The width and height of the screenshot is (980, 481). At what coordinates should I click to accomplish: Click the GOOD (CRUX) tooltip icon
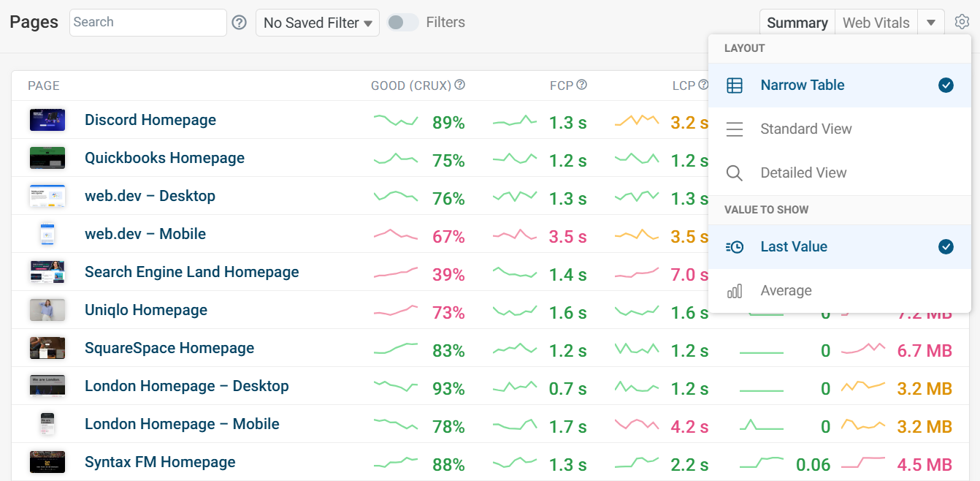tap(460, 83)
